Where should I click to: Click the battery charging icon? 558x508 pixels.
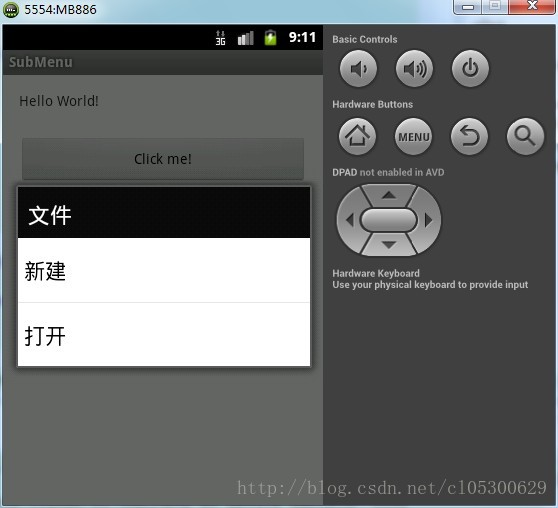click(270, 37)
